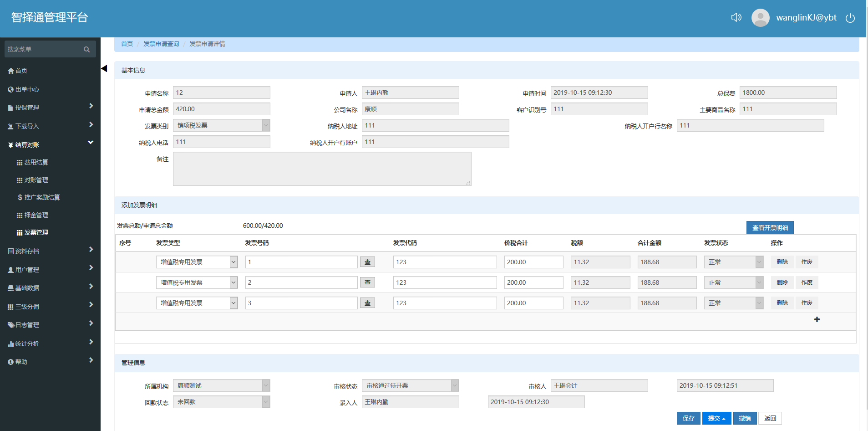868x431 pixels.
Task: Click the invoice code field in row three
Action: click(x=444, y=303)
